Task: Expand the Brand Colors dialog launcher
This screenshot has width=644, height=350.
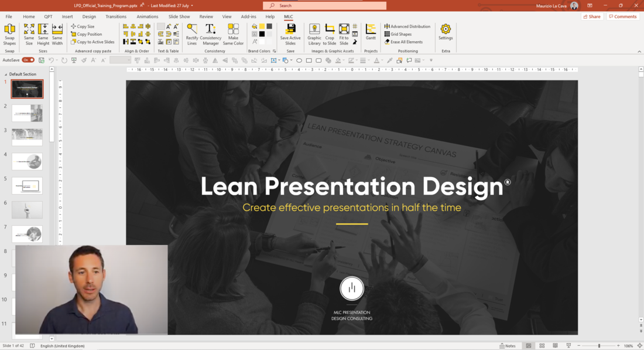Action: (274, 51)
